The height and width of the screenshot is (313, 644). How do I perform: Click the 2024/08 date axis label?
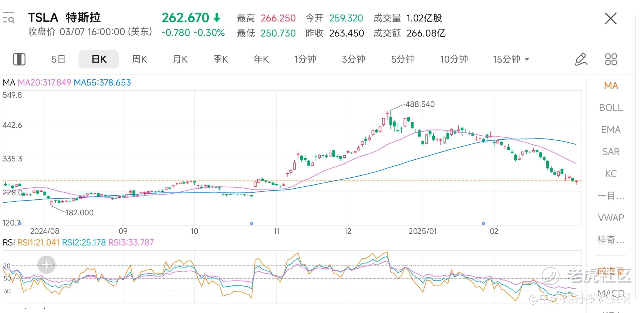coord(45,231)
